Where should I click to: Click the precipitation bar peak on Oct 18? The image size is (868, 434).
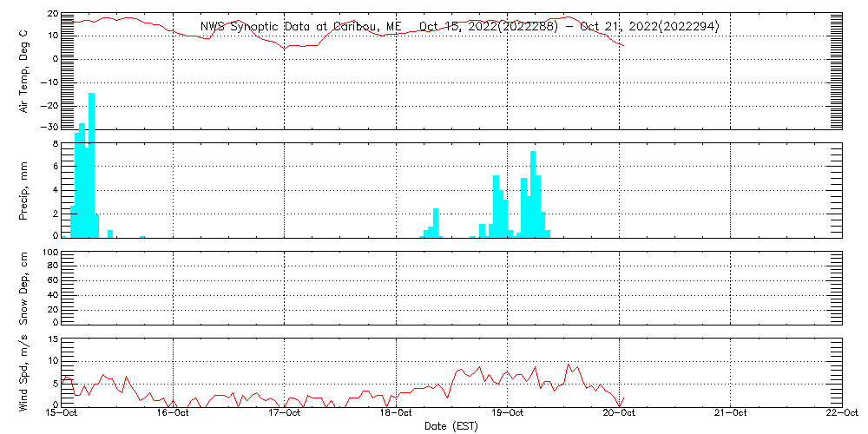click(436, 222)
